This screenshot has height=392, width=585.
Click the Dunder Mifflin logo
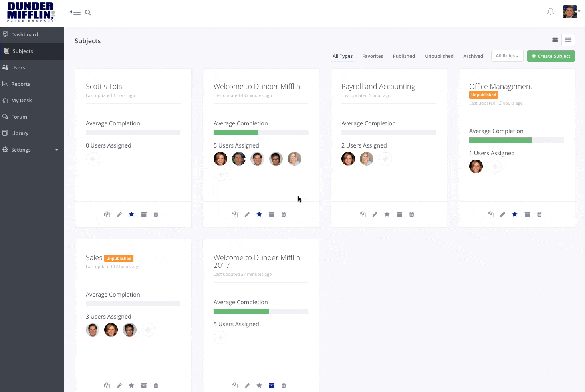[31, 12]
